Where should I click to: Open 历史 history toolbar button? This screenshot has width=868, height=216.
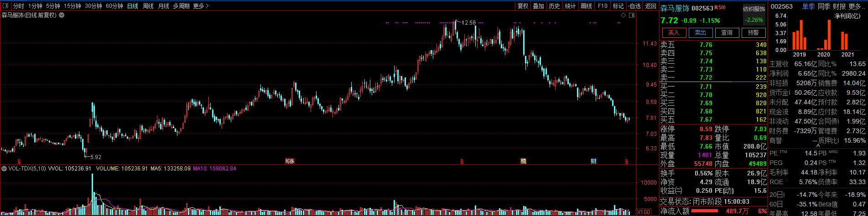pos(554,6)
